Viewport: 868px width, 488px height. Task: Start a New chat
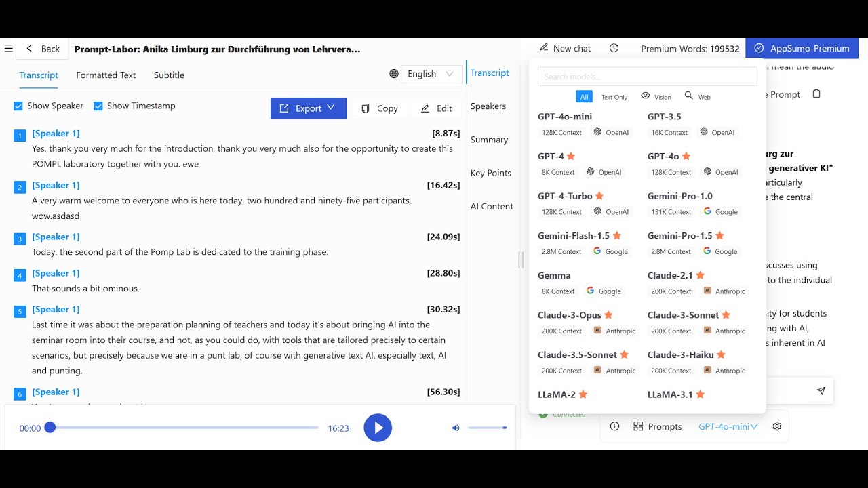566,48
